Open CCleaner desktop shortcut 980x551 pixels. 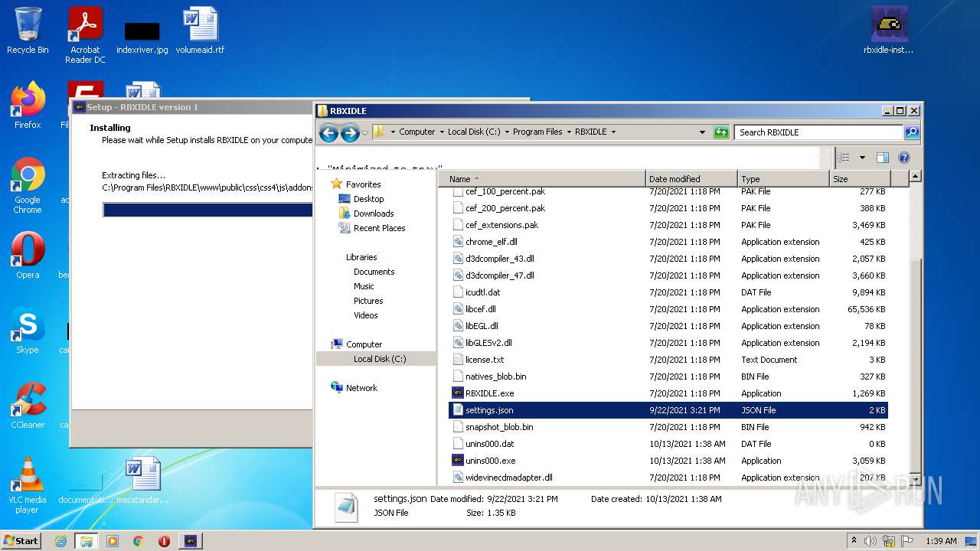[28, 406]
